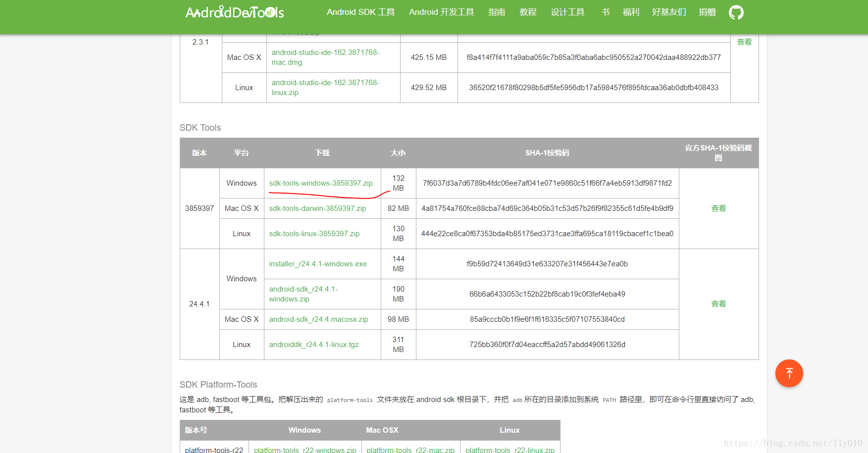The image size is (868, 453).
Task: Go to AndroidDevTools logo home
Action: (x=235, y=12)
